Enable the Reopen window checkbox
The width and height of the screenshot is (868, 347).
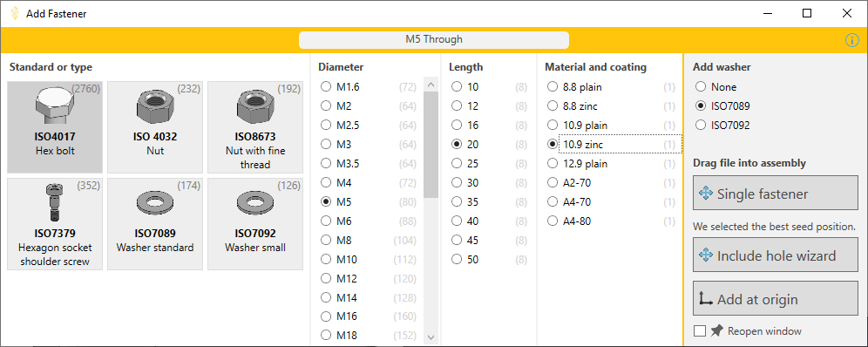click(x=700, y=331)
